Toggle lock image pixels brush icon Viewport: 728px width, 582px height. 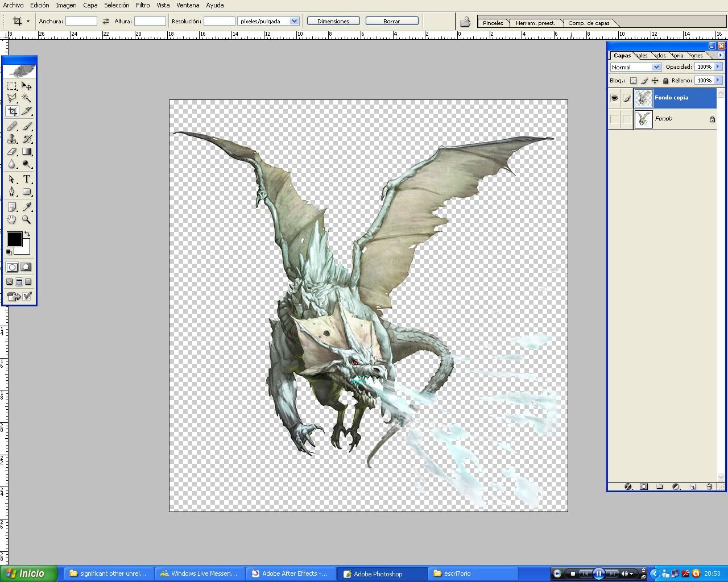click(644, 81)
